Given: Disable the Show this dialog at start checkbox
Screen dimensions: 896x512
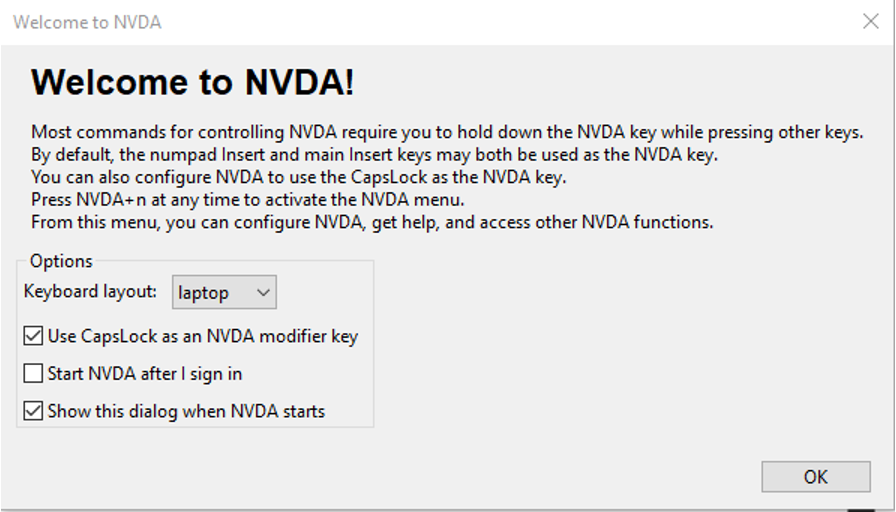Looking at the screenshot, I should [33, 411].
